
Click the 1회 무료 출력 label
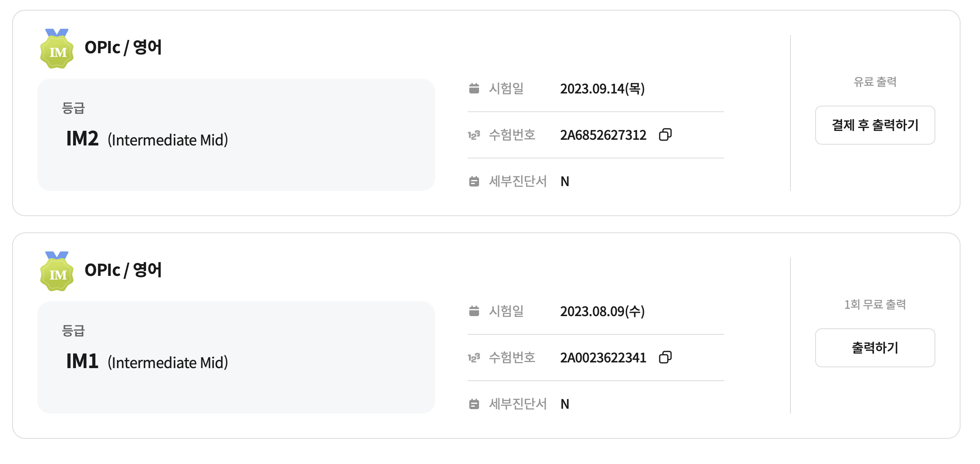(x=875, y=304)
